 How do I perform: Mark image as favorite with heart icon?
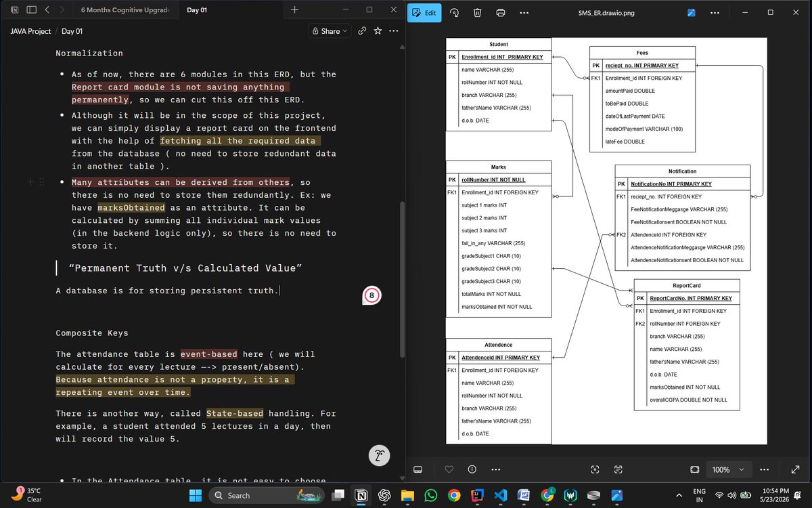point(449,469)
